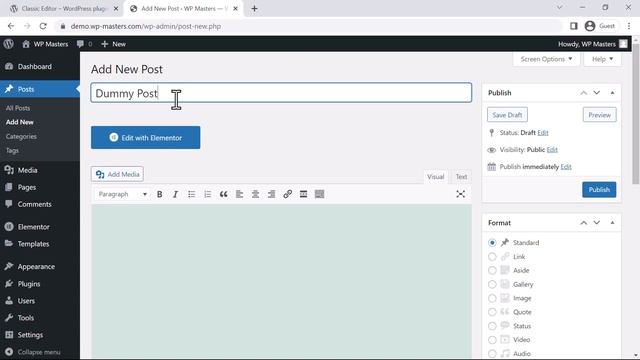640x360 pixels.
Task: Edit the Visibility setting link
Action: [552, 150]
